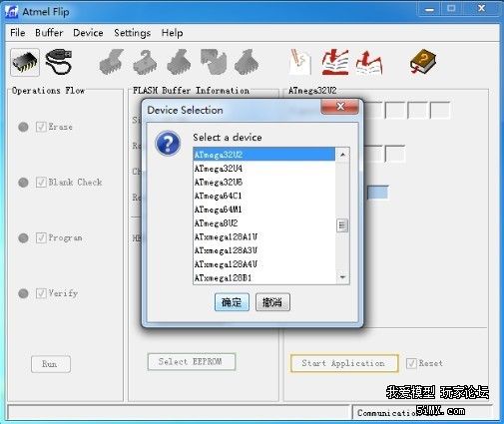Screen dimensions: 504x424
Task: Click the Edit Buffer document icon
Action: click(x=300, y=62)
